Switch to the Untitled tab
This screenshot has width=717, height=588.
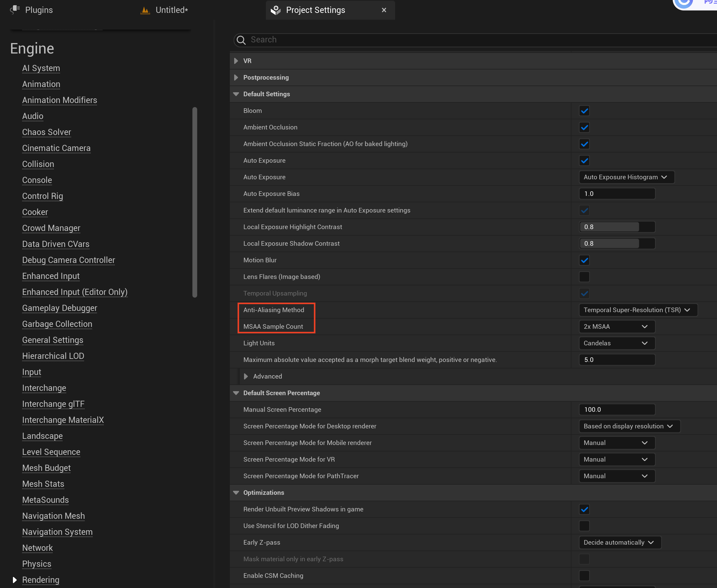pos(172,10)
